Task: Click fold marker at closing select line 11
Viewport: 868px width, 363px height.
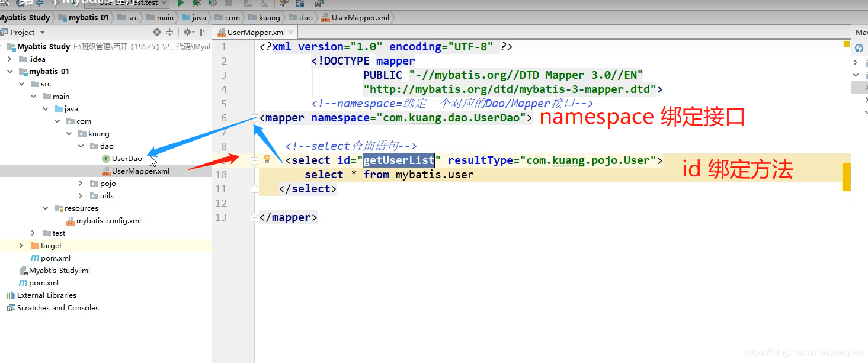Action: [x=254, y=189]
